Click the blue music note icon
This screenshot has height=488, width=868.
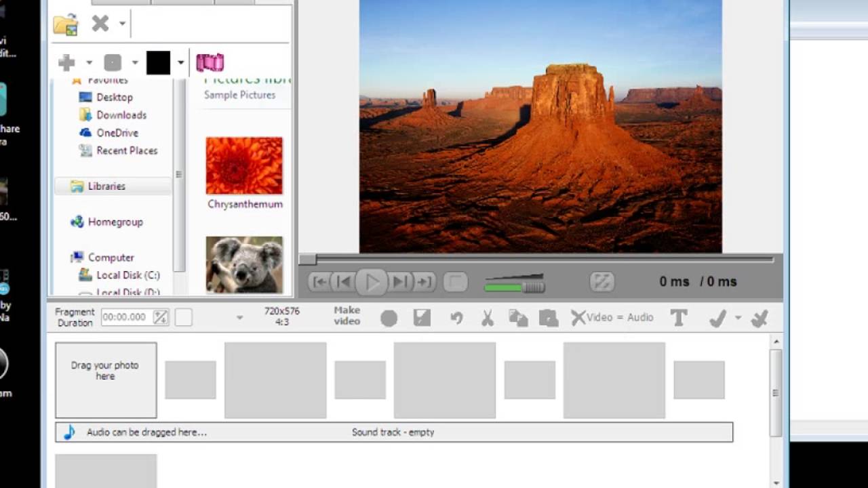(x=68, y=432)
